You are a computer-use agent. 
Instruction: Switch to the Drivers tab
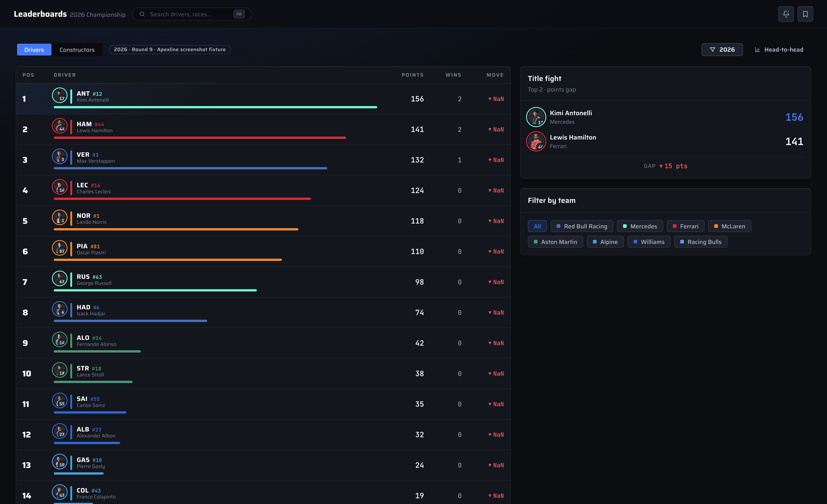click(x=34, y=50)
